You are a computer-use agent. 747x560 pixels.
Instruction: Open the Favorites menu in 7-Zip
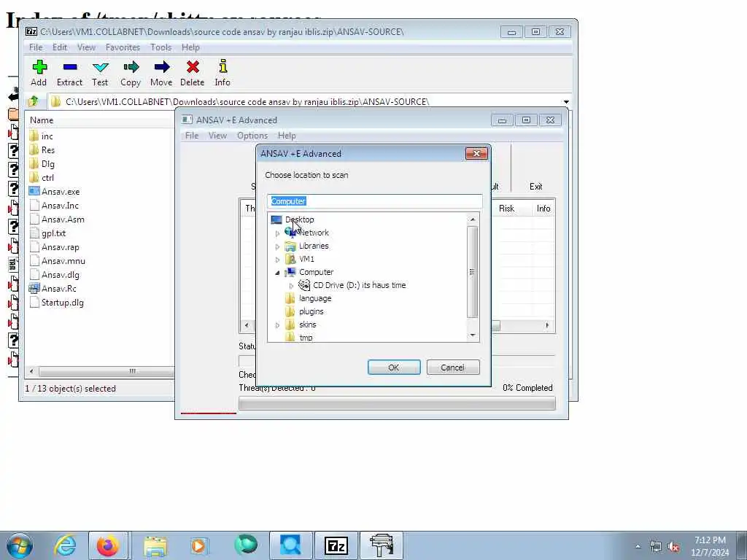coord(123,47)
